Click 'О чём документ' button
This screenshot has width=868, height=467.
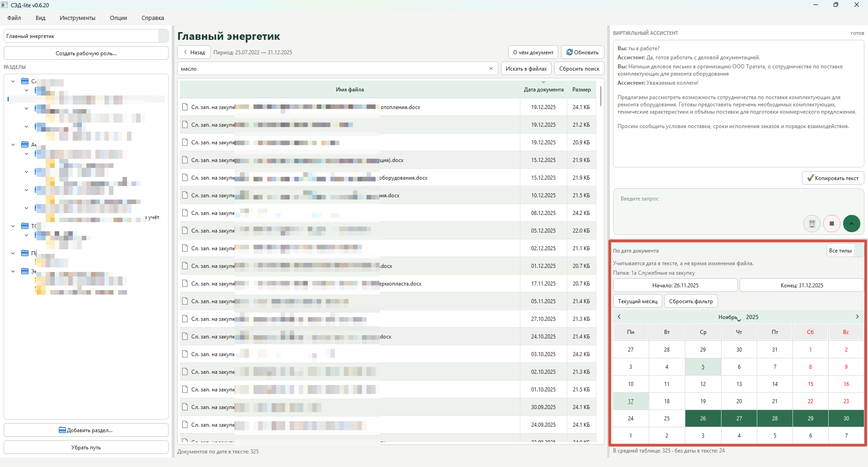tap(533, 52)
